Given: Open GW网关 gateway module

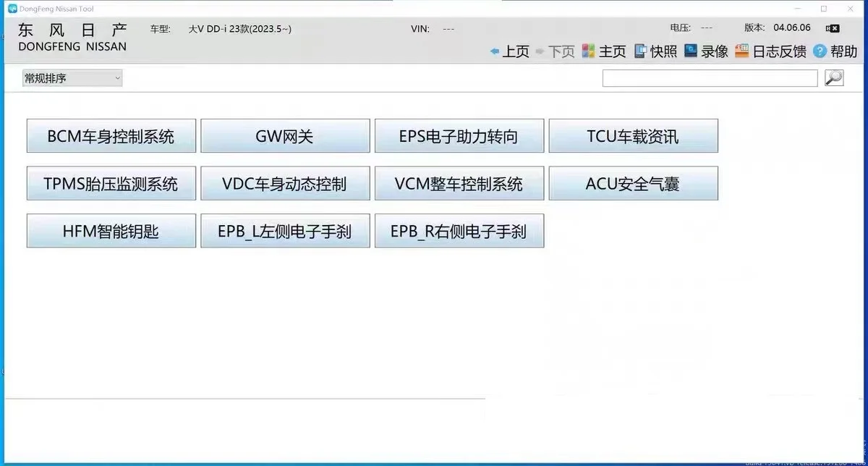Looking at the screenshot, I should click(x=285, y=136).
